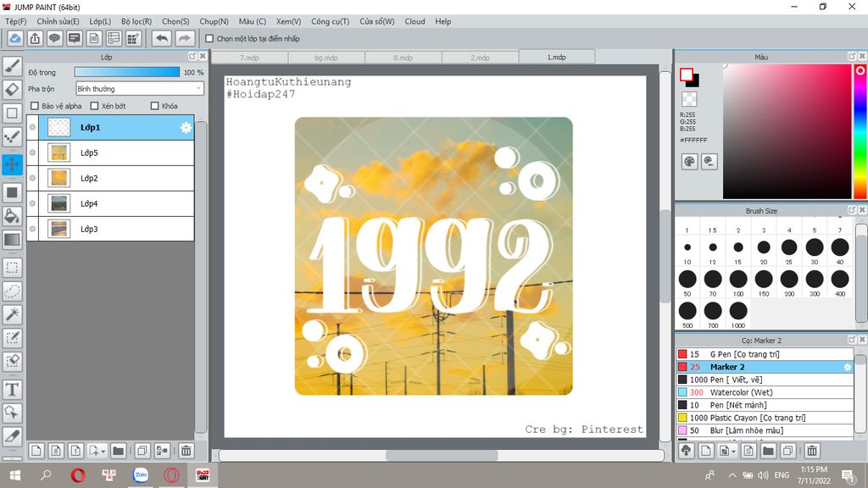
Task: Switch to the 2.mdp tab
Action: (480, 58)
